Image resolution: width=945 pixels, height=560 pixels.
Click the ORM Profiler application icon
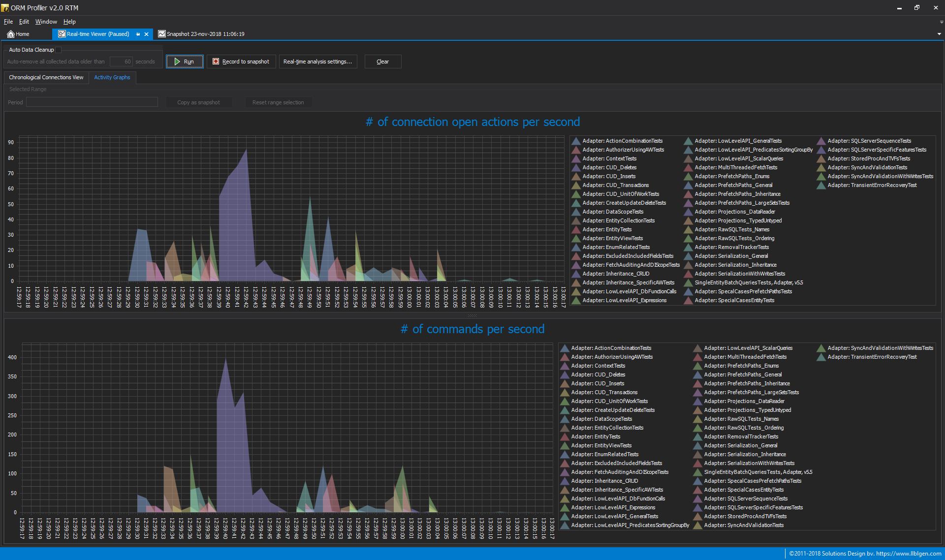5,8
